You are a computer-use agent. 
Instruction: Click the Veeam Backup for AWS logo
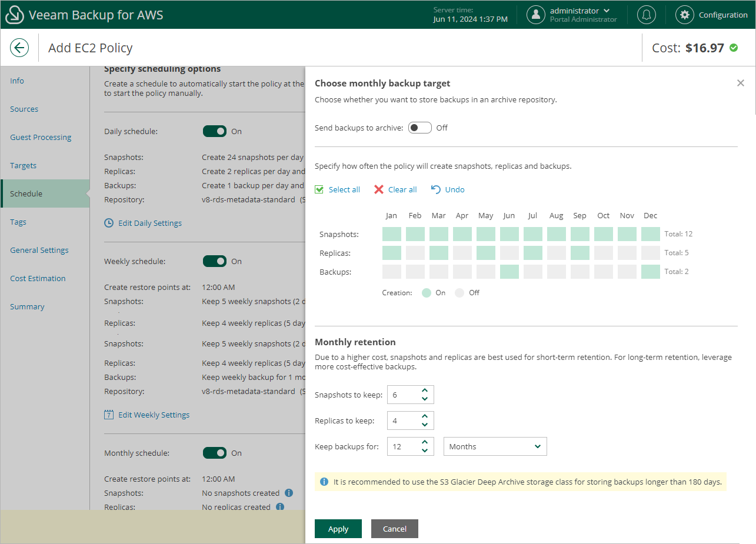pos(14,15)
